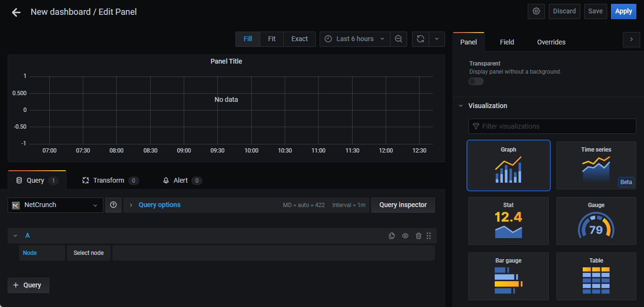Set panel view mode to Exact

pos(300,39)
